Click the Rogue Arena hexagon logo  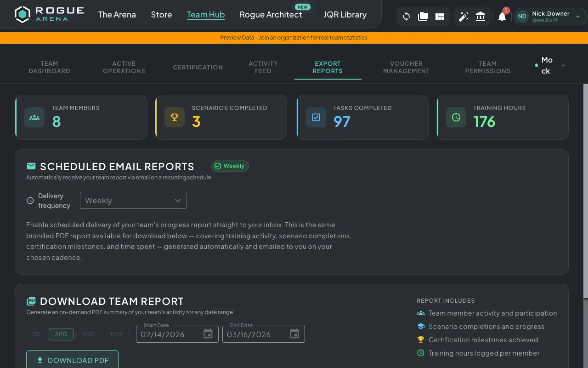point(22,14)
